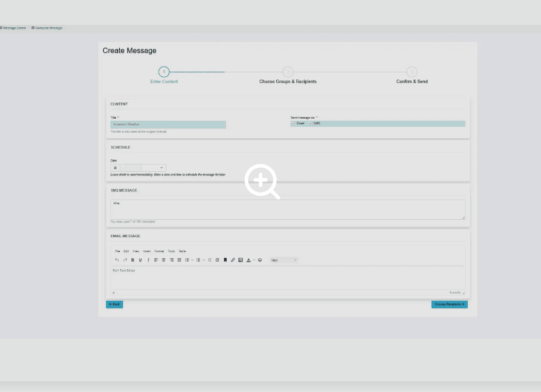Open the Tools menu in the editor
Viewport: 541px width, 392px height.
coord(171,251)
